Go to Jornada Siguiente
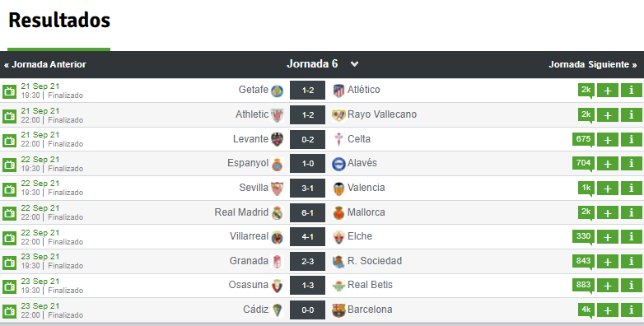 pyautogui.click(x=593, y=64)
